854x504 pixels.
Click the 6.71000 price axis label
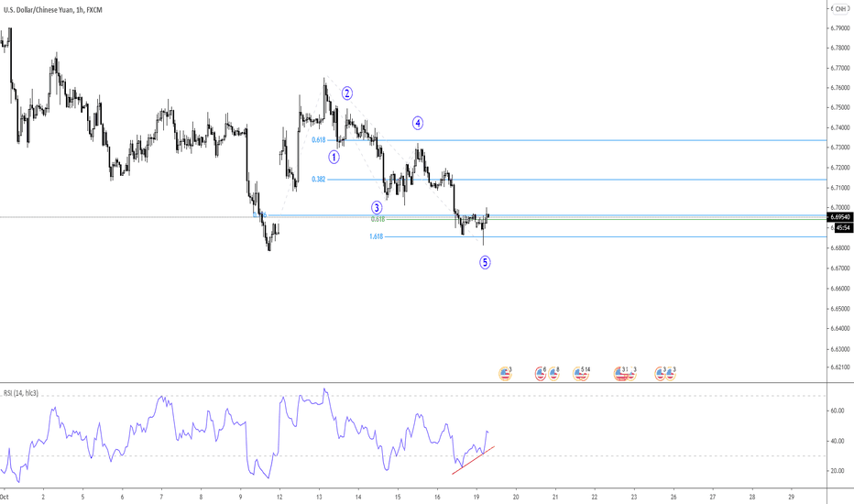pyautogui.click(x=840, y=188)
